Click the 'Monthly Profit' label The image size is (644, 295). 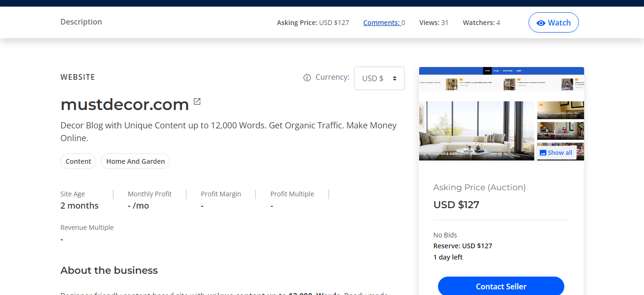point(149,194)
